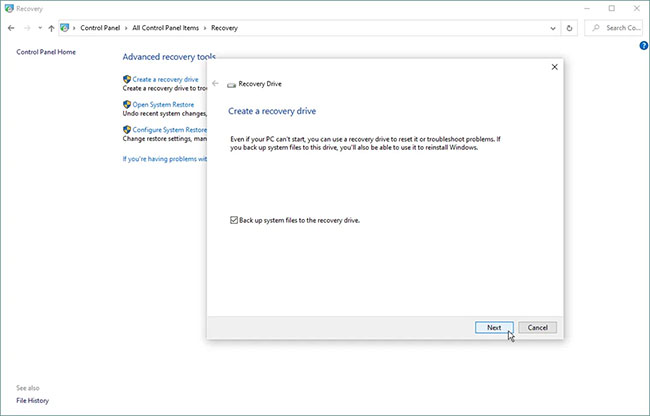Close the Recovery Drive dialog

pyautogui.click(x=554, y=67)
